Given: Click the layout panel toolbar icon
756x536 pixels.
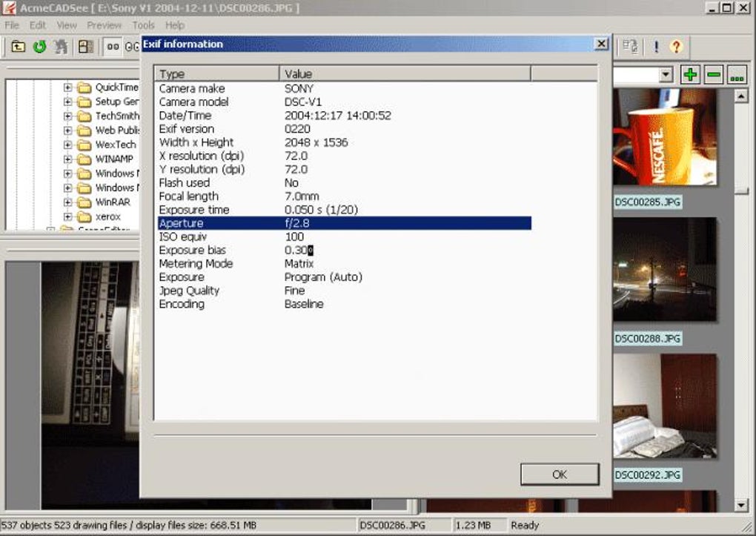Looking at the screenshot, I should click(86, 47).
